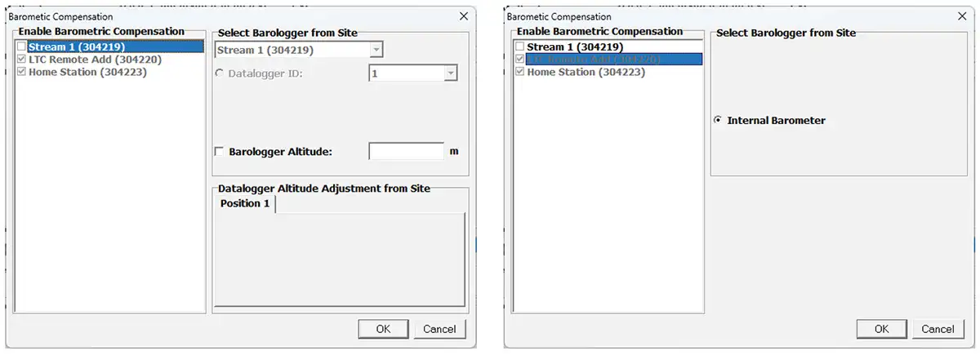
Task: Select the Internal Barometer radio button
Action: pyautogui.click(x=718, y=121)
